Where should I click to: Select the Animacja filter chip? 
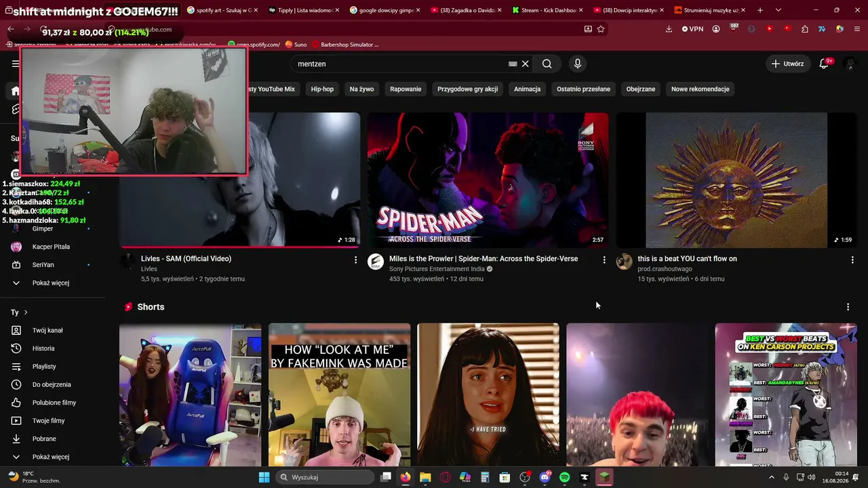(527, 89)
